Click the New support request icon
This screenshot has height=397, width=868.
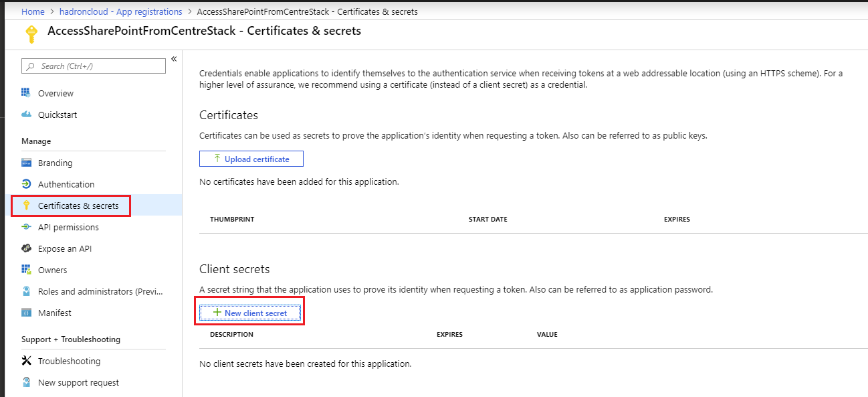(26, 382)
